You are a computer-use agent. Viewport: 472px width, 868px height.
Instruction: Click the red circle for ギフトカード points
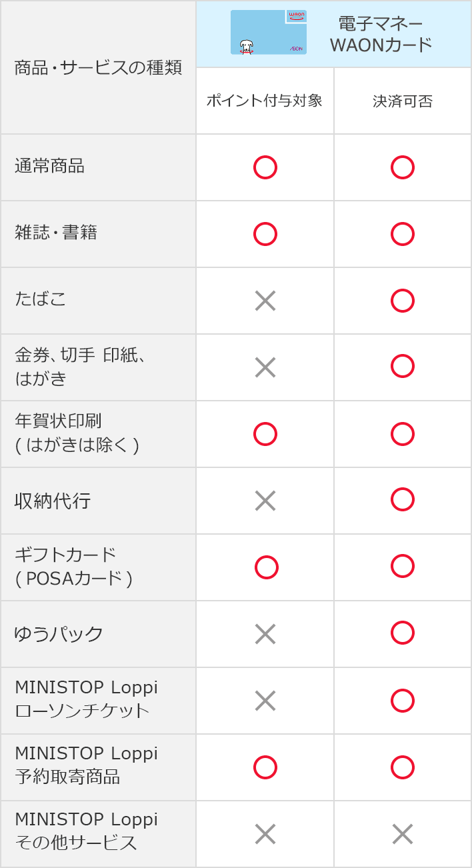pyautogui.click(x=267, y=567)
